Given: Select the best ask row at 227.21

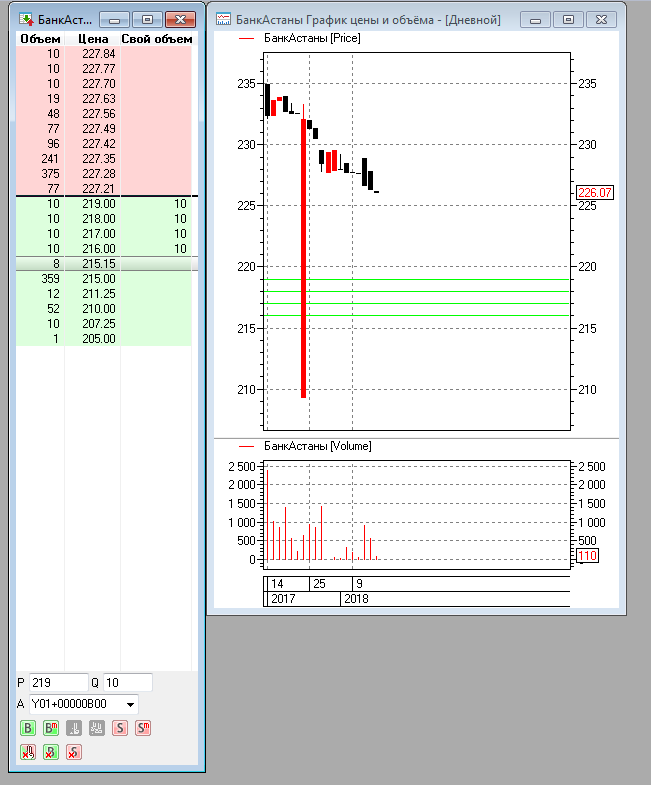Looking at the screenshot, I should click(x=104, y=189).
